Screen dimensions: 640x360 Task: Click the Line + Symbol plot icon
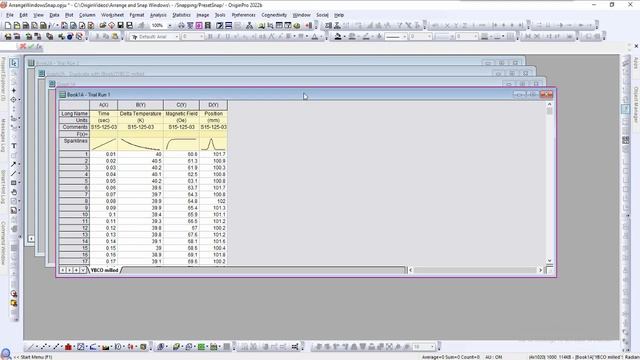click(x=56, y=347)
